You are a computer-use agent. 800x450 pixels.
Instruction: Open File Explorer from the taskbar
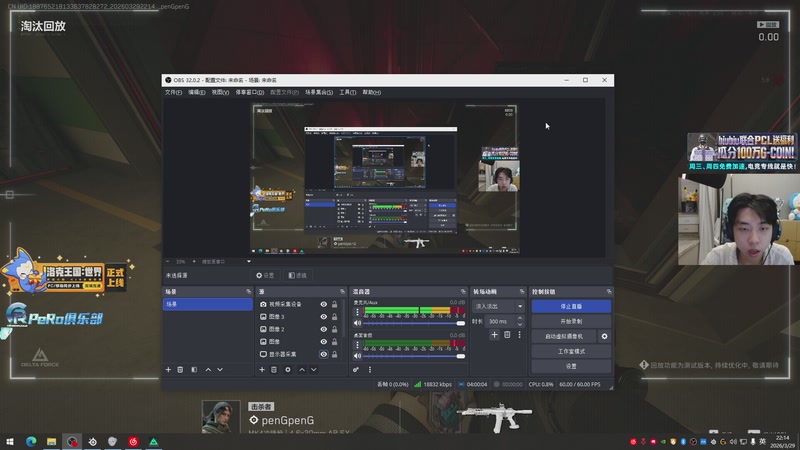click(x=52, y=442)
